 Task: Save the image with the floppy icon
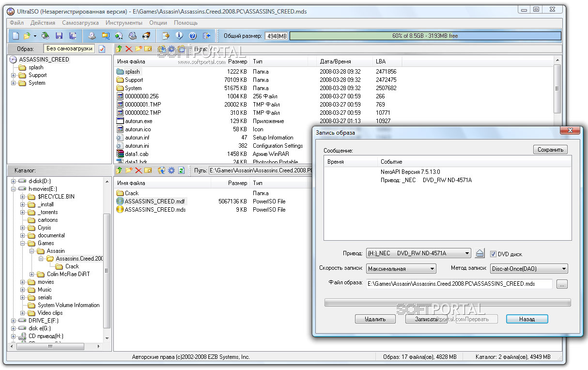click(x=59, y=36)
